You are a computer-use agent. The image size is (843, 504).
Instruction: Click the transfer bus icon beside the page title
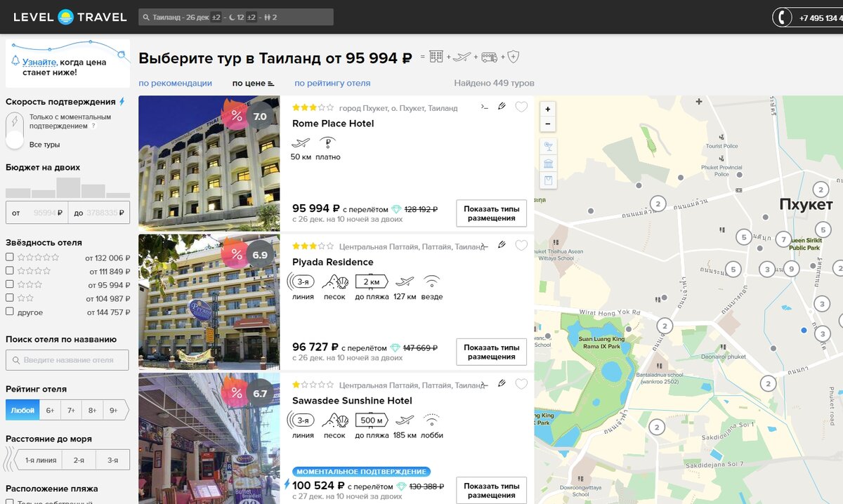click(489, 57)
